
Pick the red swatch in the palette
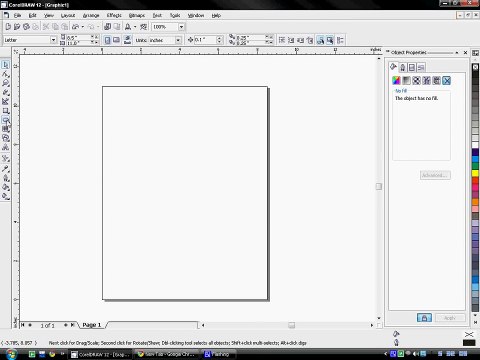pos(475,180)
